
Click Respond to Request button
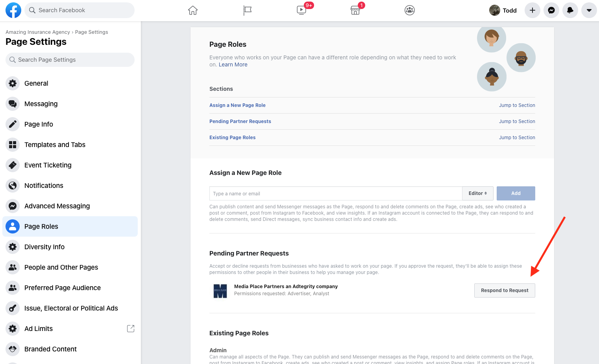pyautogui.click(x=505, y=290)
